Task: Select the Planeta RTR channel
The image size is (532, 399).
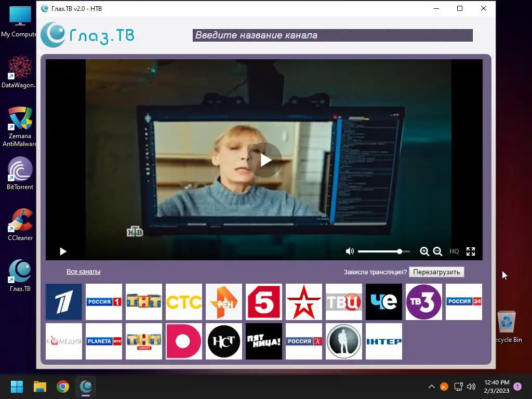Action: 104,341
